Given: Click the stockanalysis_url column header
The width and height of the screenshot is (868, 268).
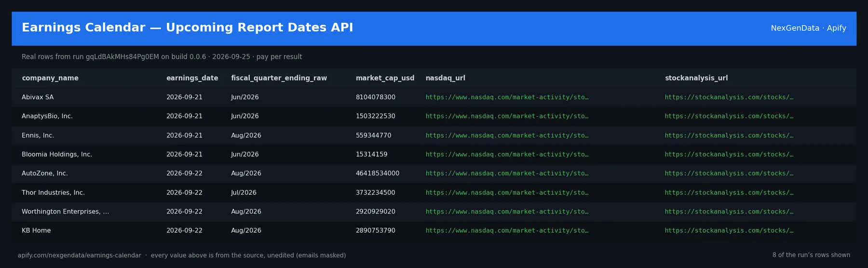Looking at the screenshot, I should 696,78.
